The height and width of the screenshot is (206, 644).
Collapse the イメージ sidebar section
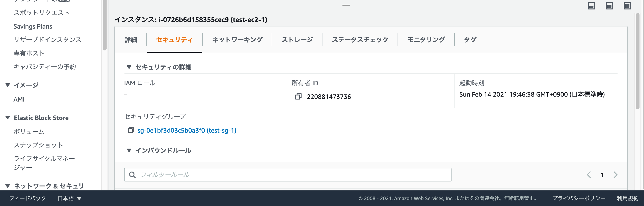(7, 84)
